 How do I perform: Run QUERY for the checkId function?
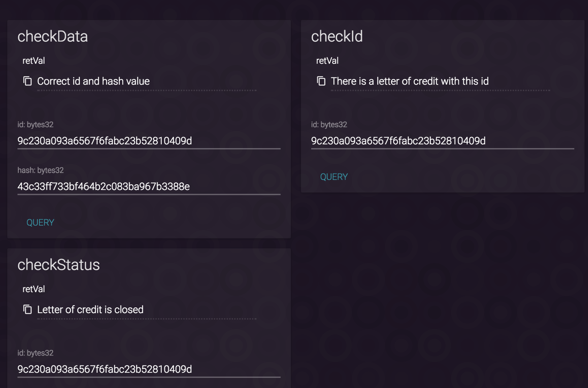tap(334, 177)
